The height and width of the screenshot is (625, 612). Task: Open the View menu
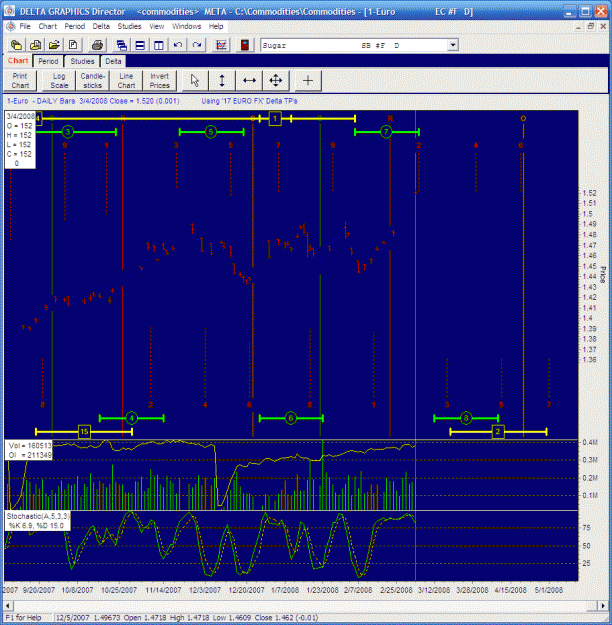(157, 26)
